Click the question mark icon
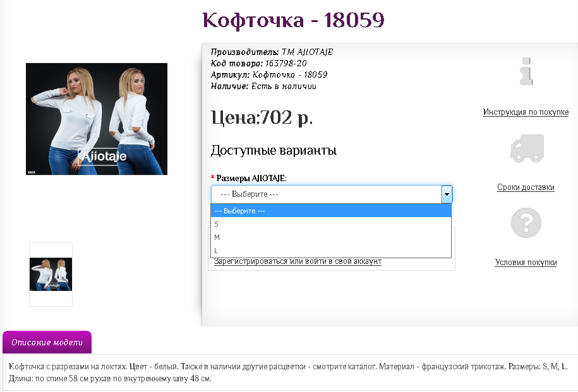This screenshot has height=392, width=578. tap(526, 223)
